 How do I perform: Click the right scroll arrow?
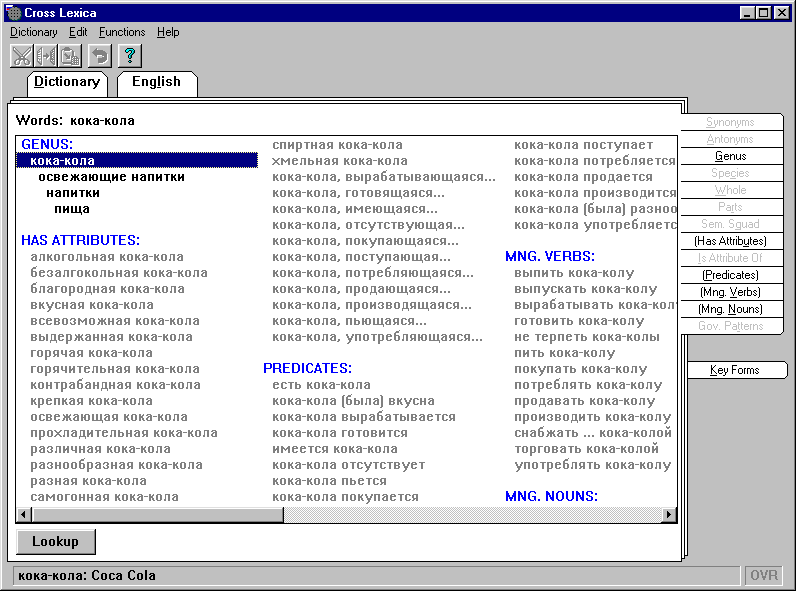pyautogui.click(x=669, y=515)
